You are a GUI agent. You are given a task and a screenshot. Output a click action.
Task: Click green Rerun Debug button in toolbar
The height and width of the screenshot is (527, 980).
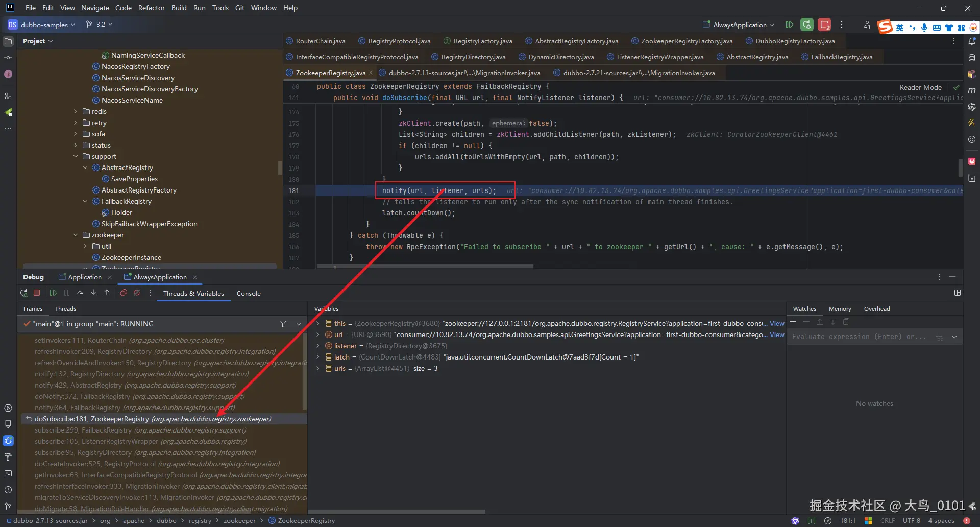point(807,25)
